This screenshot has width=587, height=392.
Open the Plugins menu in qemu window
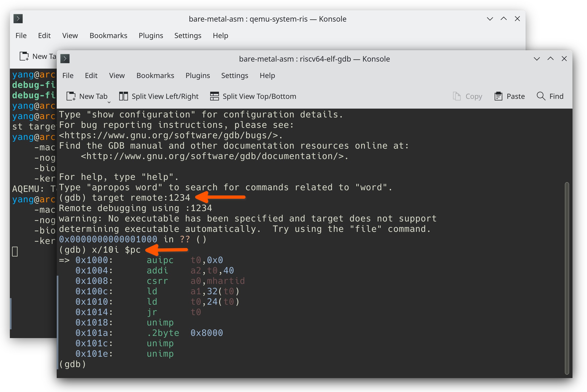tap(151, 36)
